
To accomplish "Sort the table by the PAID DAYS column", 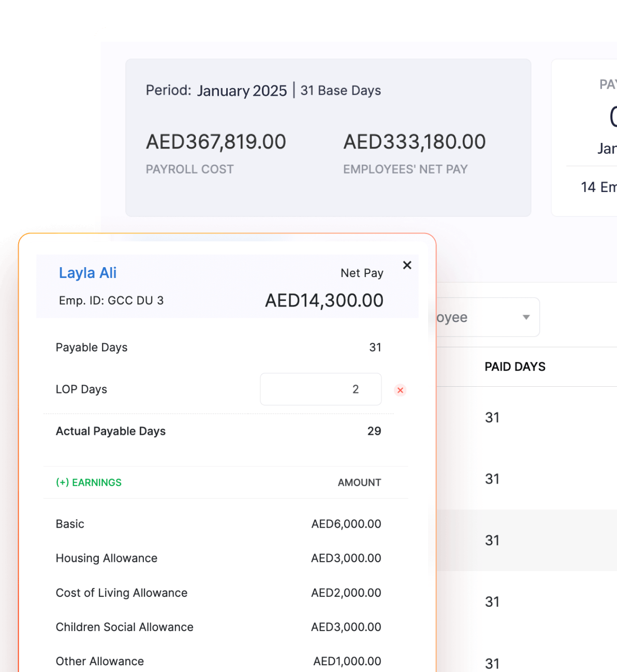I will [515, 367].
